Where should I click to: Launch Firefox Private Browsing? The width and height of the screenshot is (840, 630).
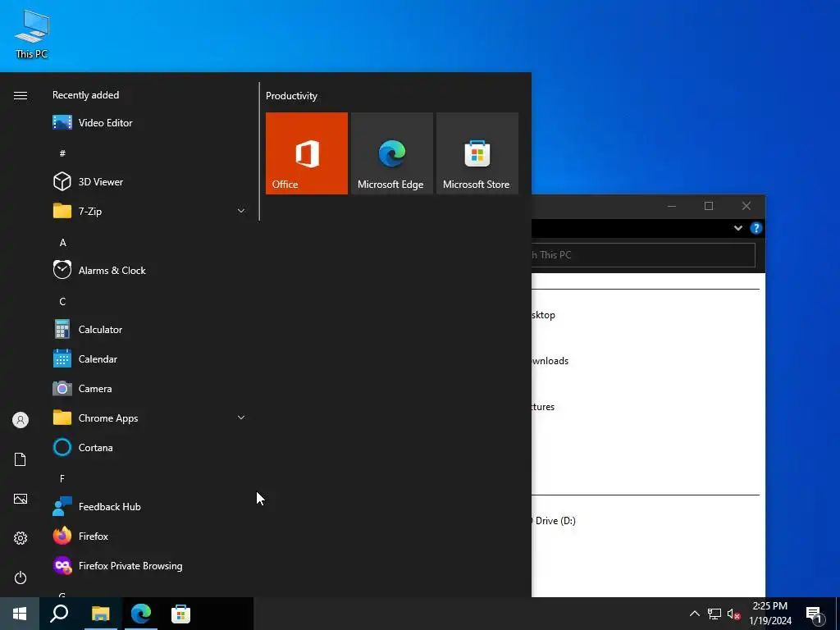pos(150,566)
